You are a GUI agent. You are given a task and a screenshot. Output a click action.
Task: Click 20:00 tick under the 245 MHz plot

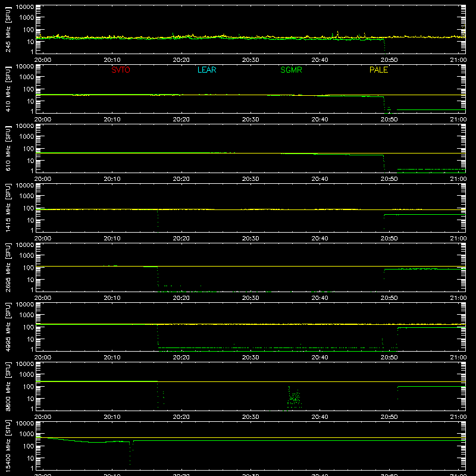[43, 60]
